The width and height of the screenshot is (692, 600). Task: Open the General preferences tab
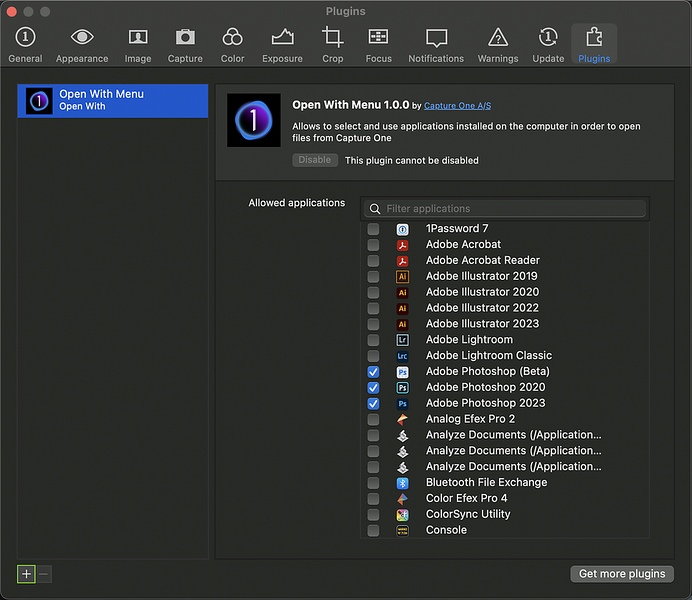pyautogui.click(x=25, y=45)
